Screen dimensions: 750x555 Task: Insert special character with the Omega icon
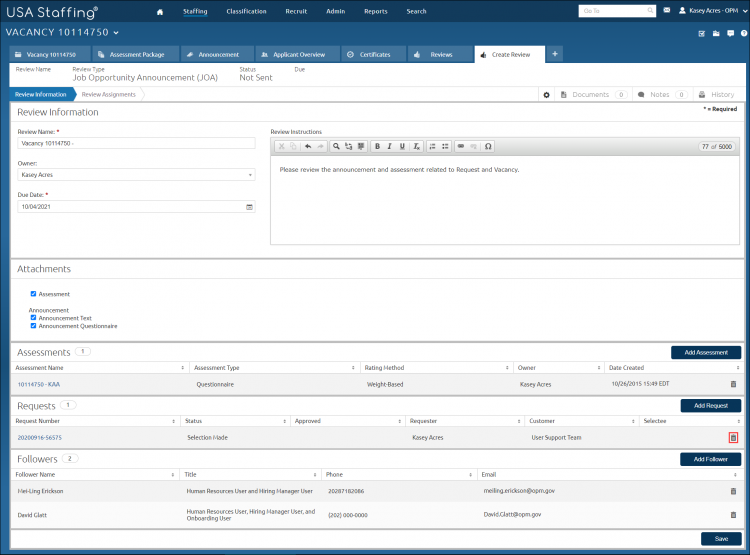488,146
